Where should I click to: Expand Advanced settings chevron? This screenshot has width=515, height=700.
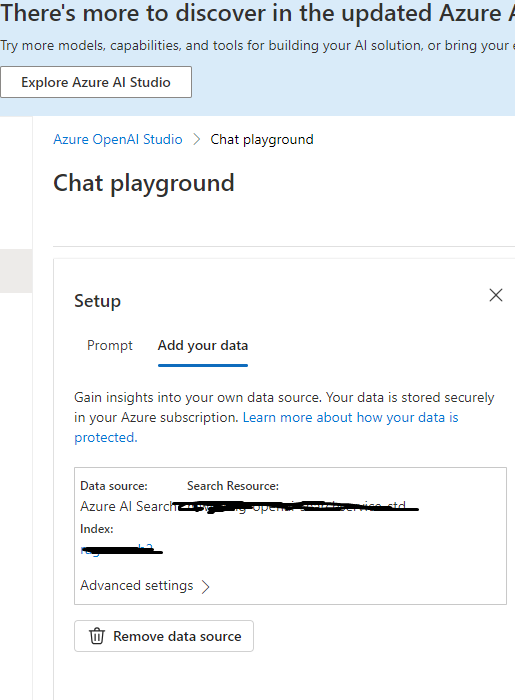[x=205, y=586]
